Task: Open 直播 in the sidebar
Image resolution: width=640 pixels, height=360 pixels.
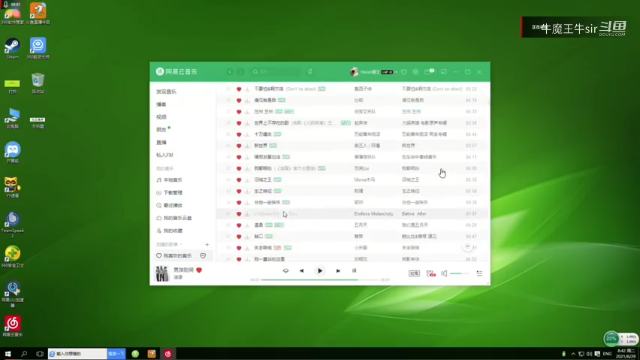Action: (x=161, y=142)
